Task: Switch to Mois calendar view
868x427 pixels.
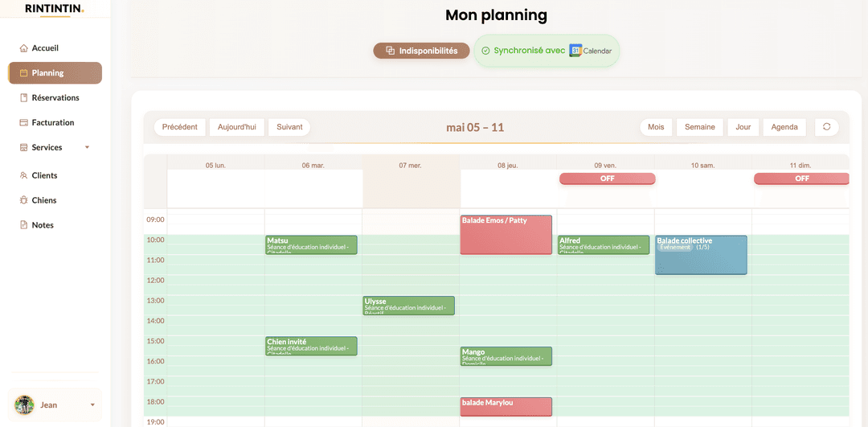Action: pos(656,127)
